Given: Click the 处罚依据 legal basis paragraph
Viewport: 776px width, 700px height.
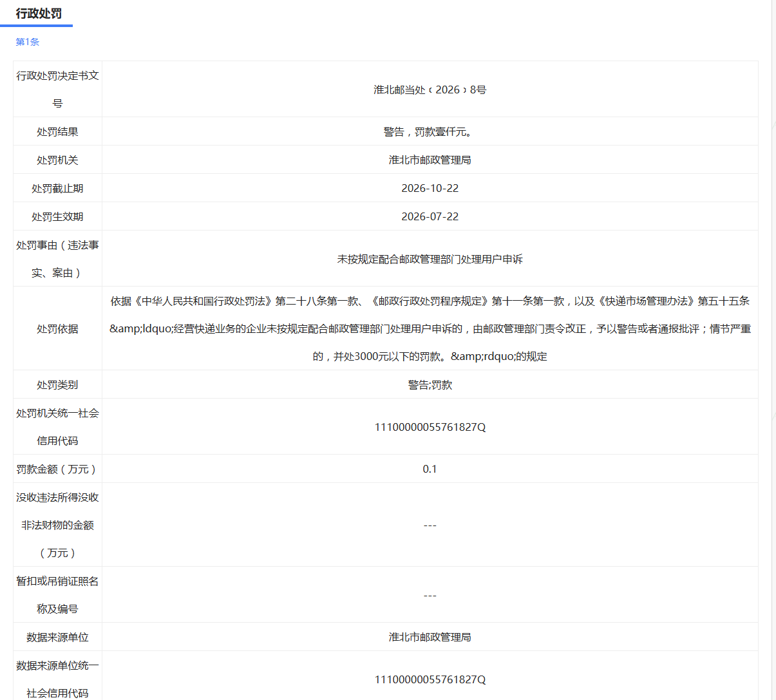Looking at the screenshot, I should point(430,328).
